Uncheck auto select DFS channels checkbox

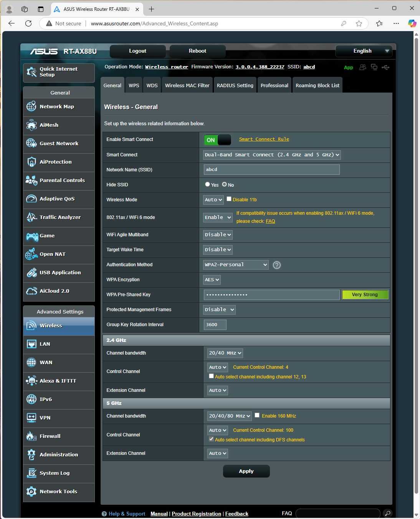pyautogui.click(x=211, y=439)
